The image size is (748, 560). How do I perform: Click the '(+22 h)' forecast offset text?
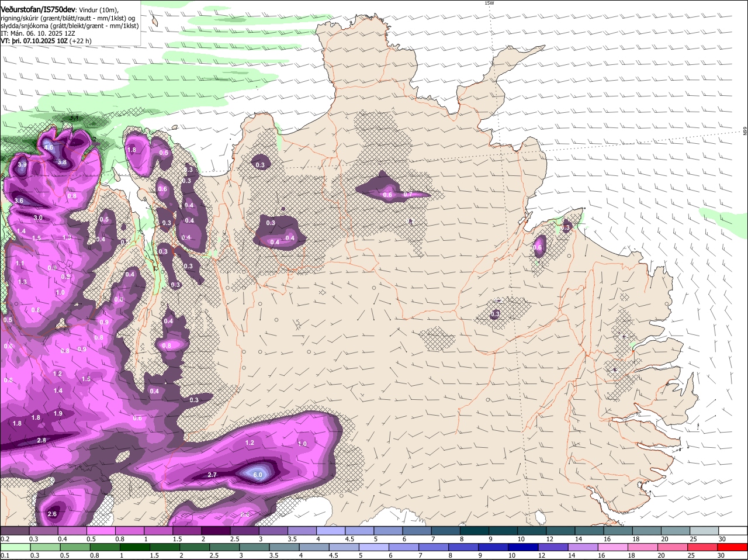coord(80,41)
